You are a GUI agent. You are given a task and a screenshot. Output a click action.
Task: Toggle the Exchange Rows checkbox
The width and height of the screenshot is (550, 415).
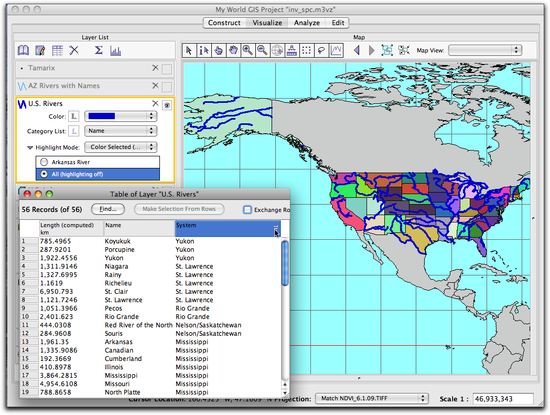(247, 210)
